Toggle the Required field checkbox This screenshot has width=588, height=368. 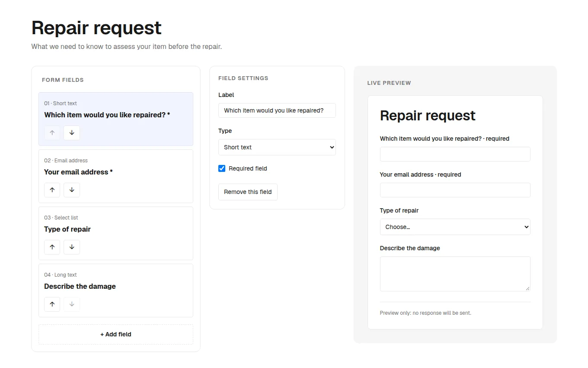tap(222, 168)
